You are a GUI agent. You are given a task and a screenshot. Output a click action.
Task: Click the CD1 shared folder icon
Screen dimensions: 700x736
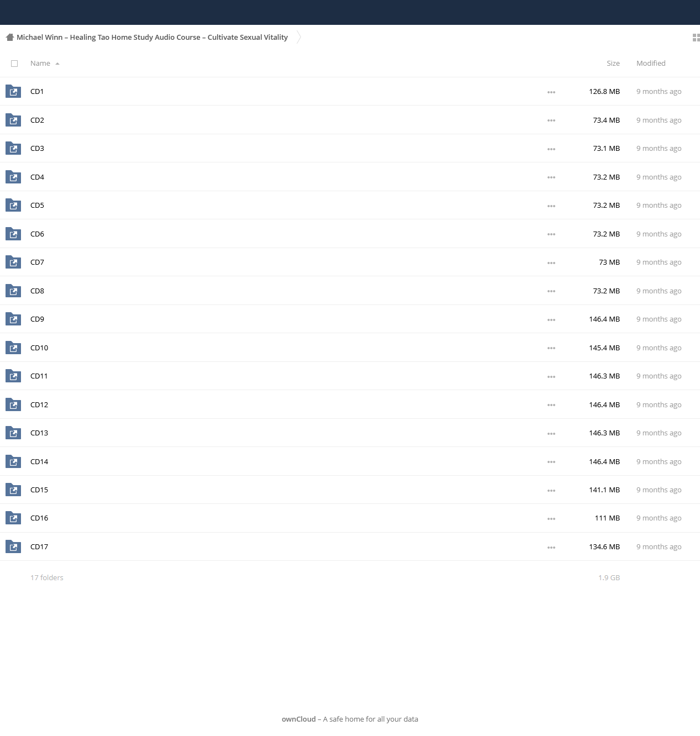13,91
